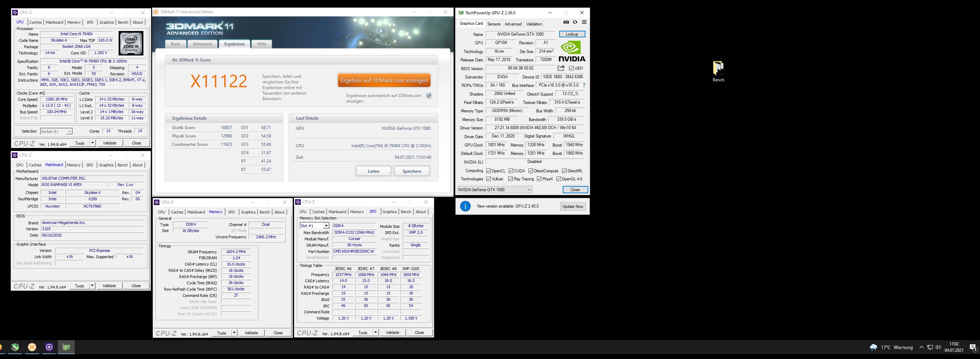
Task: Switch to the Validation tab in GPU-Z
Action: coord(534,24)
